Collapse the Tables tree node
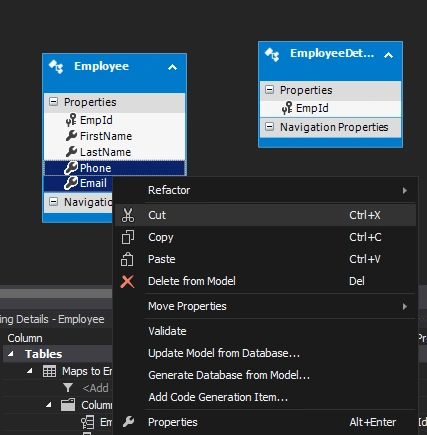Viewport: 427px width, 435px height. 11,354
